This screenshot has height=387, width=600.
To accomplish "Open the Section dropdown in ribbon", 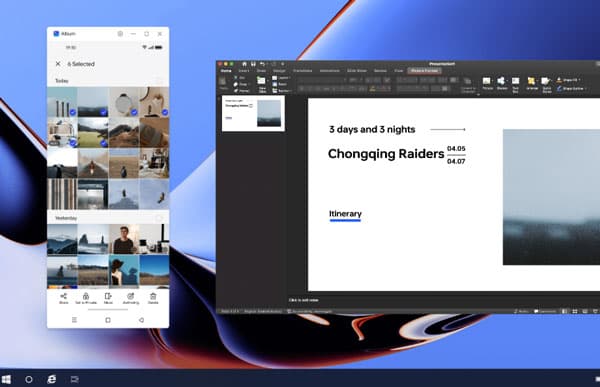I will (281, 91).
